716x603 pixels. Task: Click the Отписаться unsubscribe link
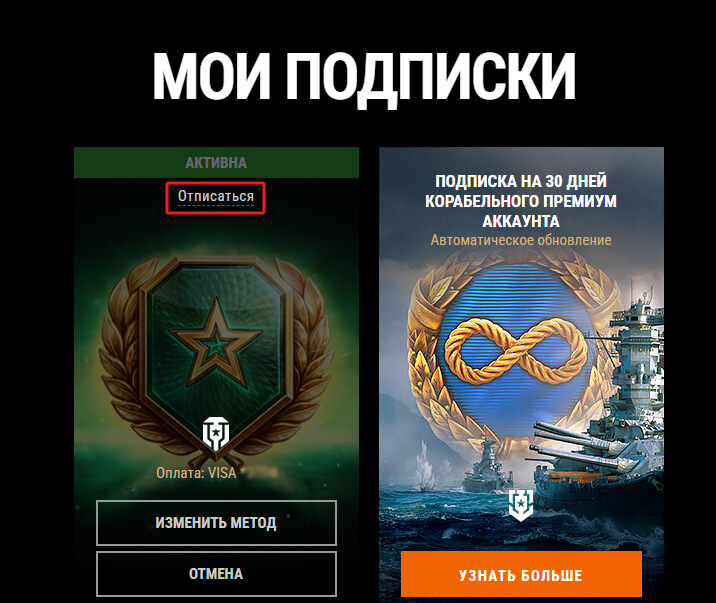click(x=216, y=197)
